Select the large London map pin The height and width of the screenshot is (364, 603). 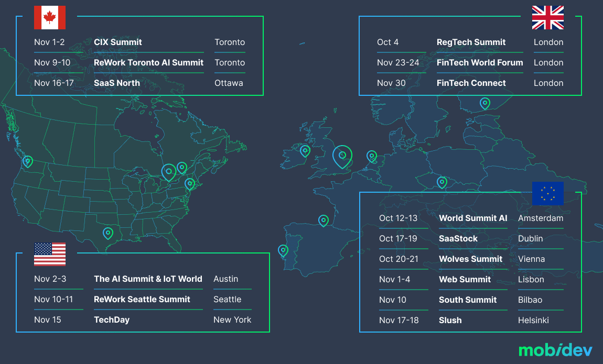point(342,156)
